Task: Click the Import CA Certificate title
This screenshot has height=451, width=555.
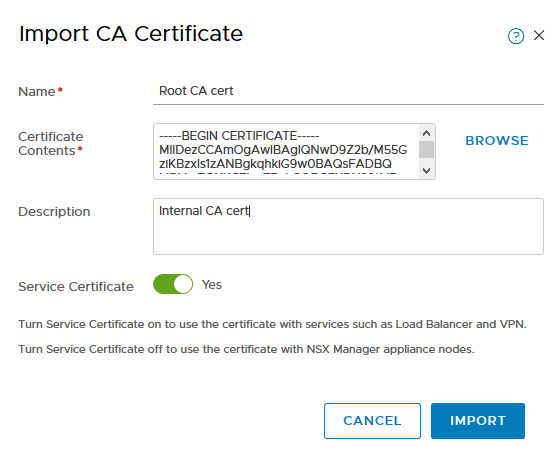Action: pyautogui.click(x=131, y=34)
